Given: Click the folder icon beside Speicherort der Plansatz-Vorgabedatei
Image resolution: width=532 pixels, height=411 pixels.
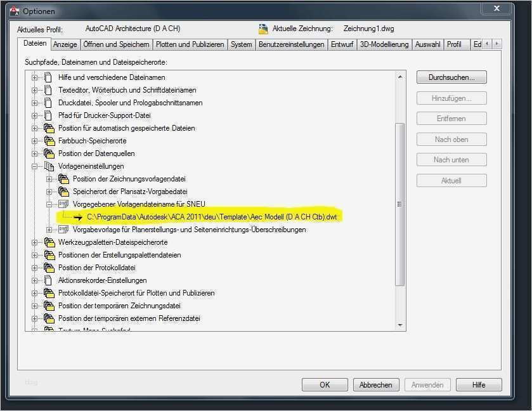Looking at the screenshot, I should [x=63, y=192].
